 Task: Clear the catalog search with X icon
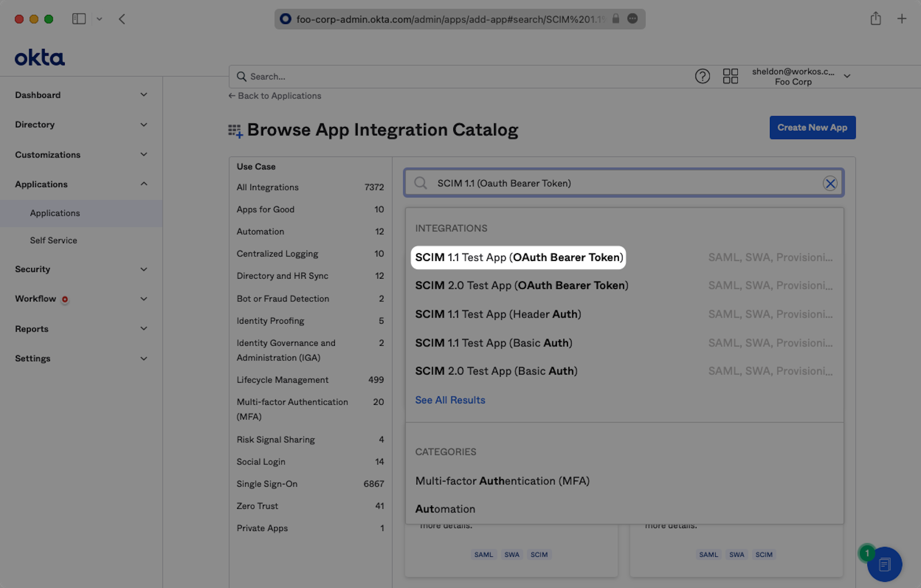click(x=829, y=183)
